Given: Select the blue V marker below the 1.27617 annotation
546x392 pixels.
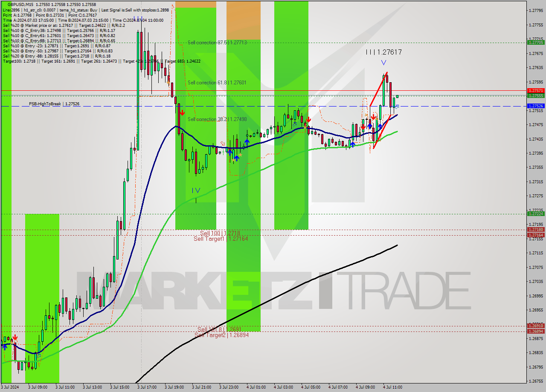Looking at the screenshot, I should [x=383, y=62].
